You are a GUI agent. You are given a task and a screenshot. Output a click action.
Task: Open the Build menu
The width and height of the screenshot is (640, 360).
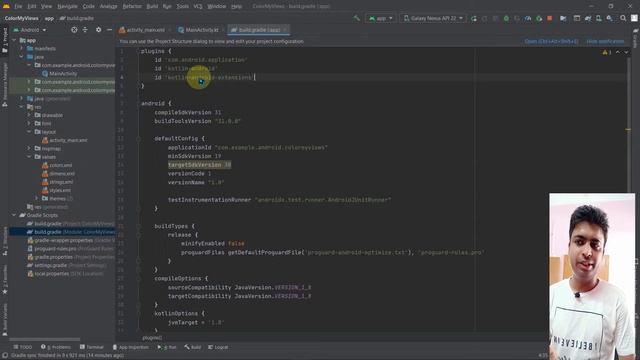click(x=152, y=7)
